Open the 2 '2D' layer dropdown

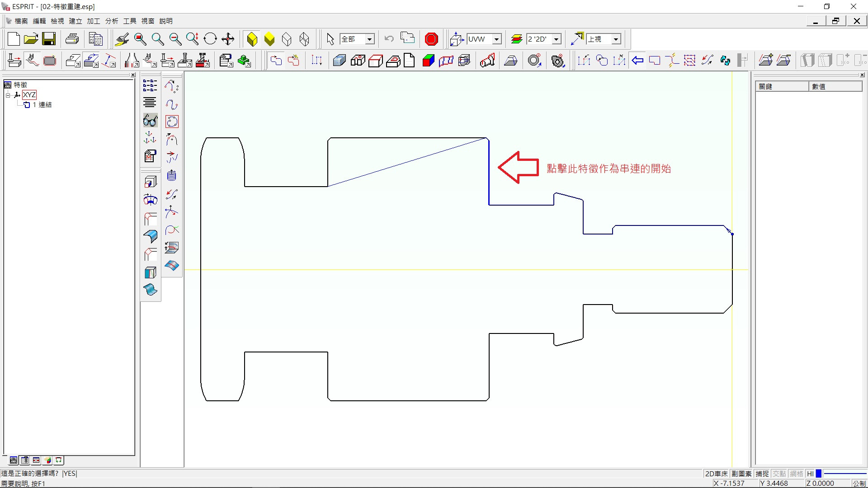557,39
